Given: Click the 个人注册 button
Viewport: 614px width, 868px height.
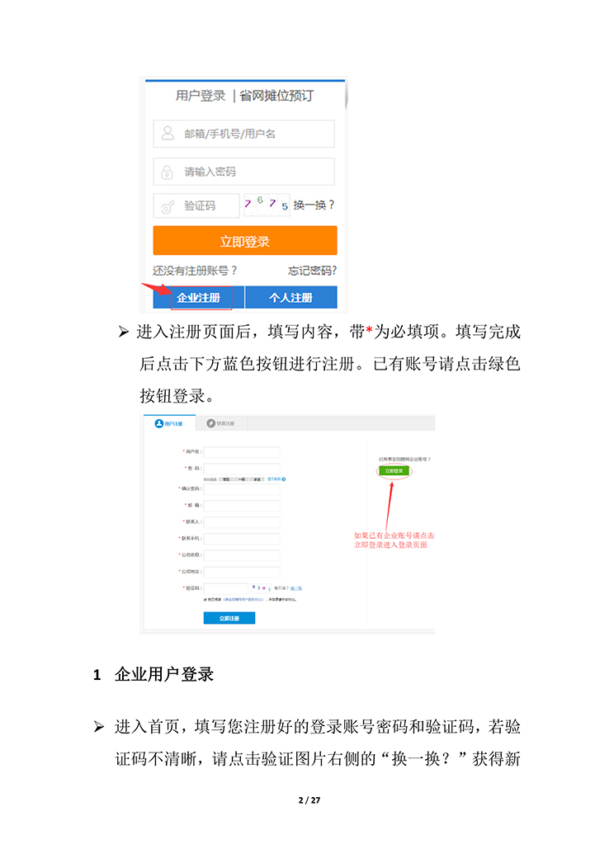Looking at the screenshot, I should [290, 297].
